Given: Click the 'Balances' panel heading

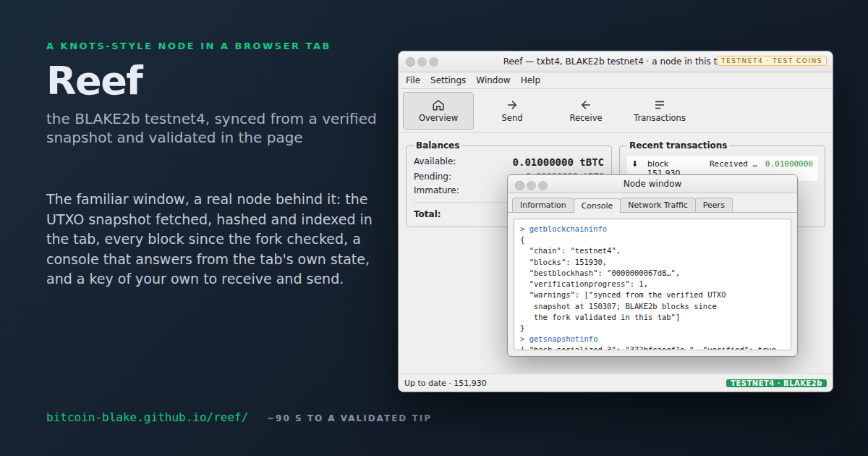Looking at the screenshot, I should point(438,145).
